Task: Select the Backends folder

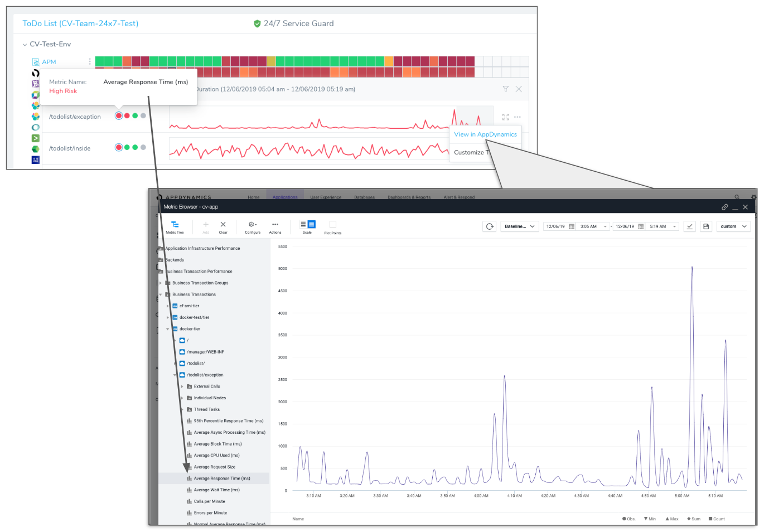Action: click(x=173, y=260)
